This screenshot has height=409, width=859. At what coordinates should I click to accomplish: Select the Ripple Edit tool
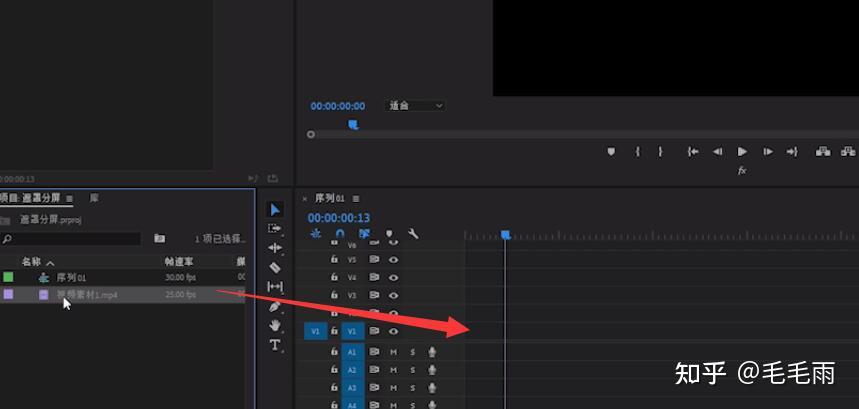point(275,247)
